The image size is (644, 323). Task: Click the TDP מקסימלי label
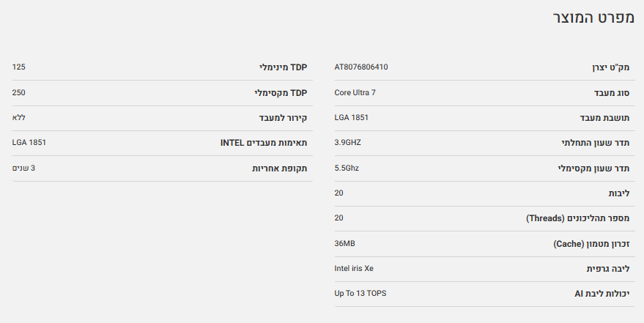coord(281,93)
